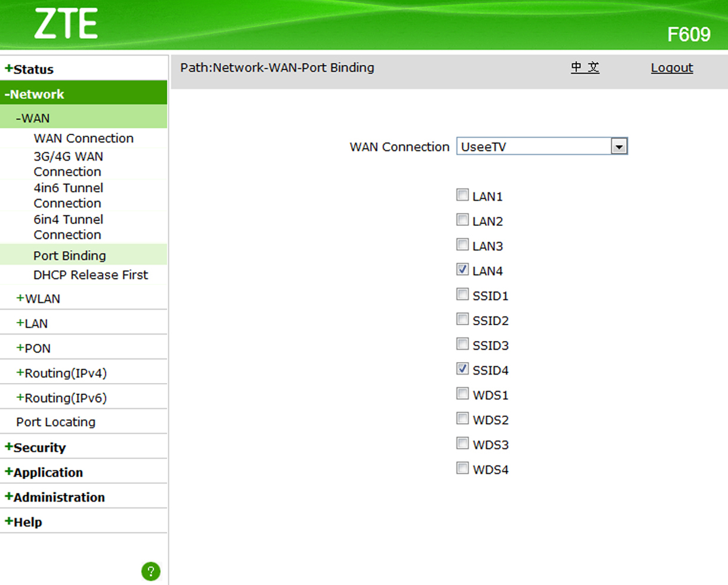Expand the Security section
The height and width of the screenshot is (585, 728).
pyautogui.click(x=39, y=448)
